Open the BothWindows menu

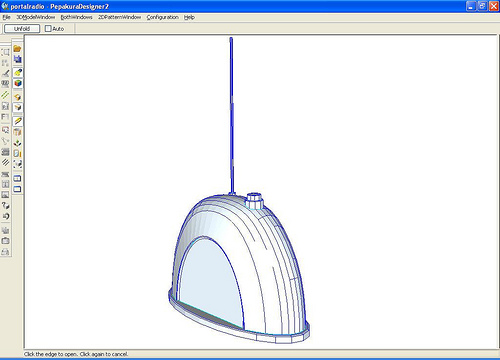[76, 17]
